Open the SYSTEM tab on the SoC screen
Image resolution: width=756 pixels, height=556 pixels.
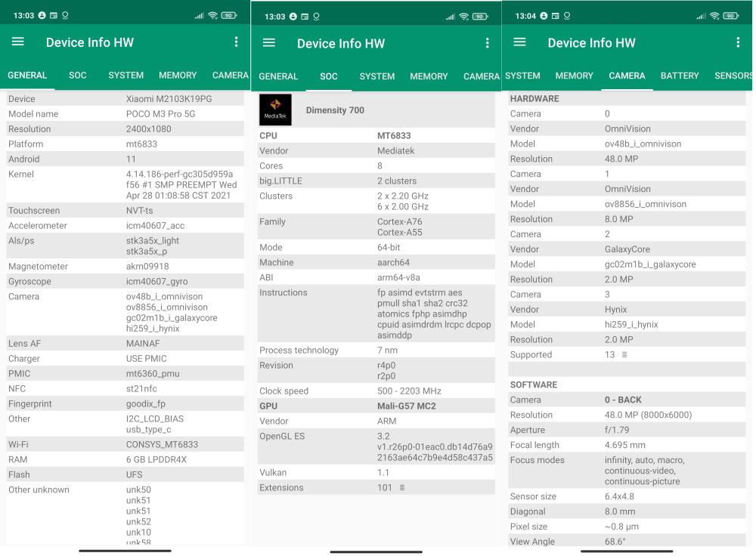coord(377,76)
